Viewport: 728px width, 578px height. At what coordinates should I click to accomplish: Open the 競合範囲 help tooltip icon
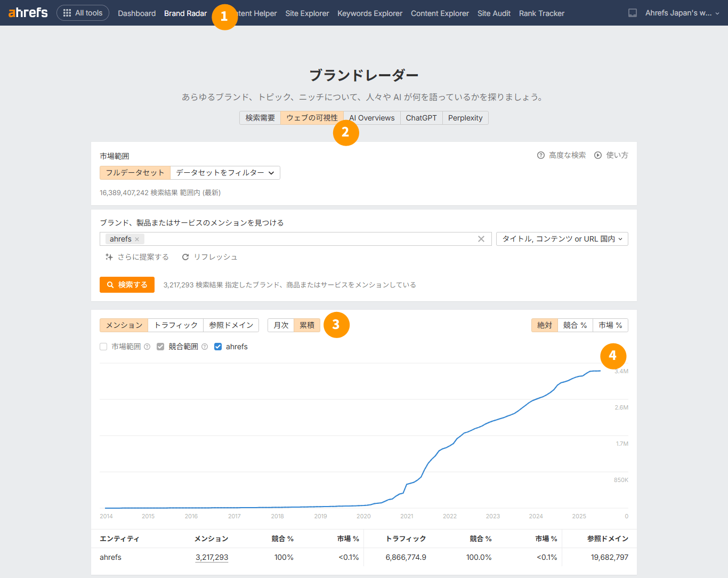point(205,347)
